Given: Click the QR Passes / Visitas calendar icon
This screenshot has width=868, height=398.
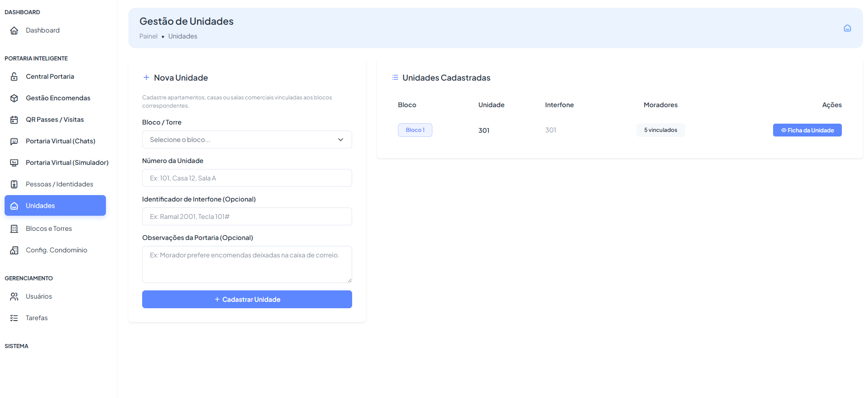Looking at the screenshot, I should (x=14, y=120).
